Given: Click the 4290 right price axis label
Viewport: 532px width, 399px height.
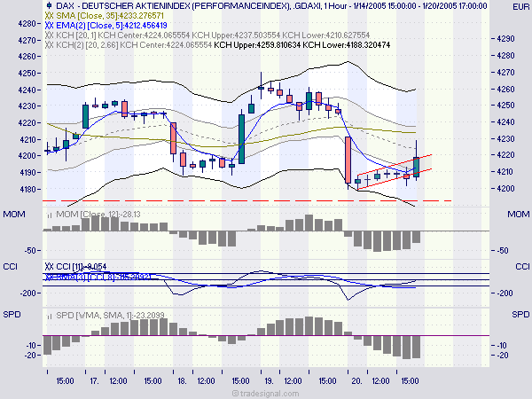Looking at the screenshot, I should (505, 39).
